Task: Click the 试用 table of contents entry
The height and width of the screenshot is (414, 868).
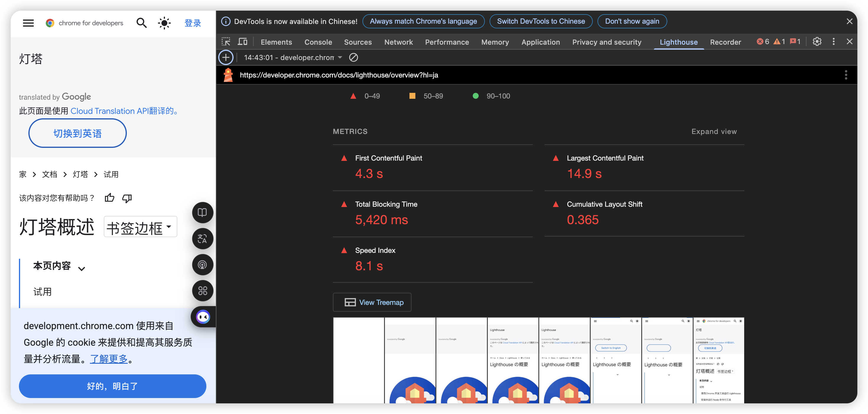Action: click(x=43, y=292)
